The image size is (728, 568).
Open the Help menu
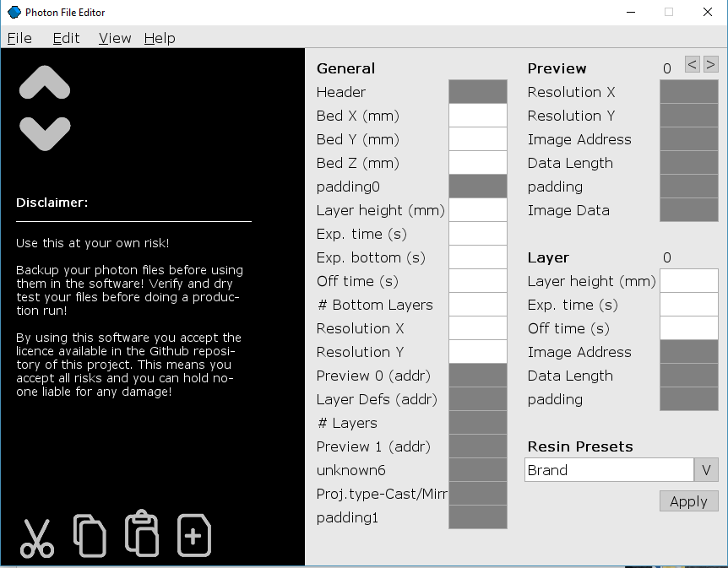click(160, 38)
